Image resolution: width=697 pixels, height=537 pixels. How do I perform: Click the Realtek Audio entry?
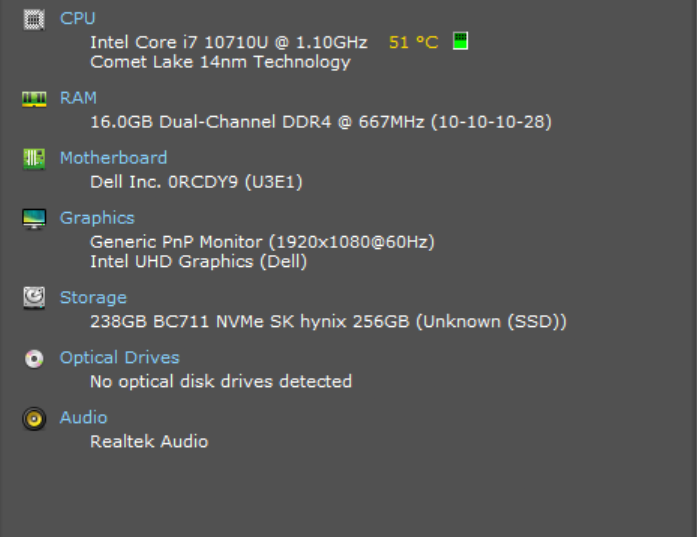click(x=149, y=441)
